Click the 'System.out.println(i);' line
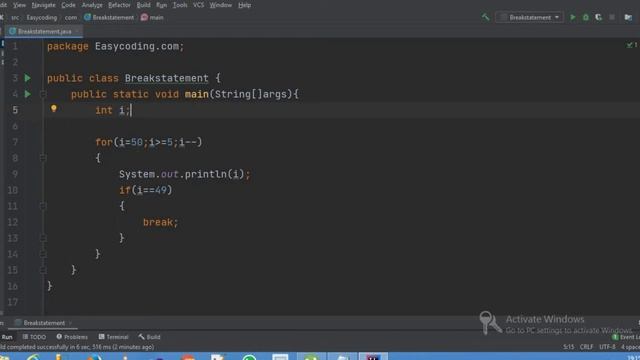Screen dimensions: 640x360 pyautogui.click(x=184, y=174)
